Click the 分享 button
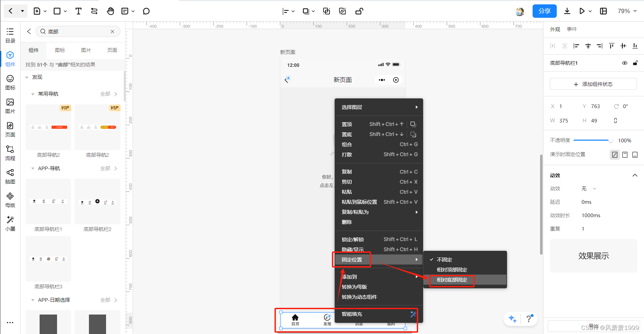This screenshot has height=334, width=644. pos(545,11)
